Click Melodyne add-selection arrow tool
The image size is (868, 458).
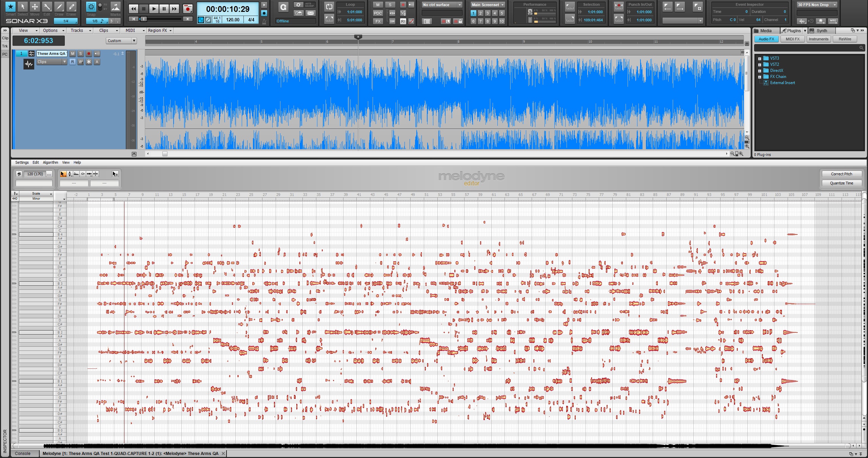[x=115, y=174]
